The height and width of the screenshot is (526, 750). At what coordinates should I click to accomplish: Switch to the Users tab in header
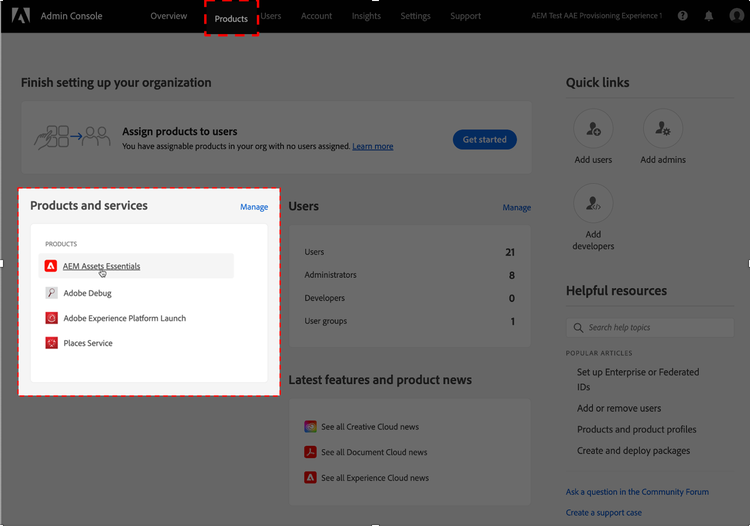[271, 16]
